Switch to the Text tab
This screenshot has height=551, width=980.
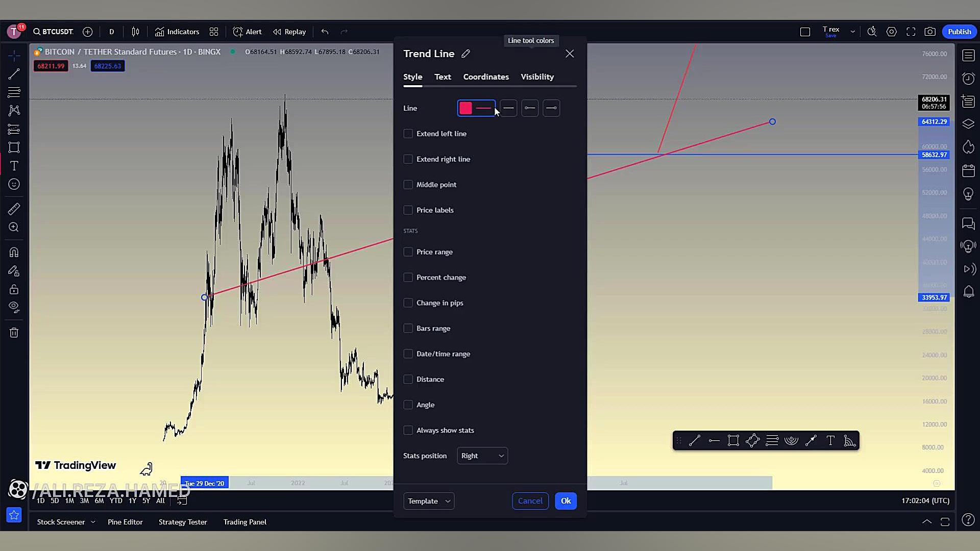443,77
